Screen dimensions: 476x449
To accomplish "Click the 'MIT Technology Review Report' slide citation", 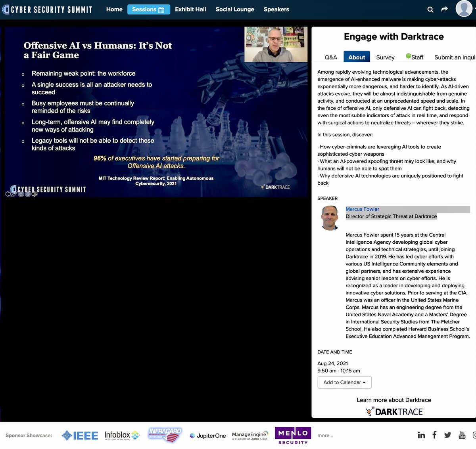I will (x=156, y=181).
